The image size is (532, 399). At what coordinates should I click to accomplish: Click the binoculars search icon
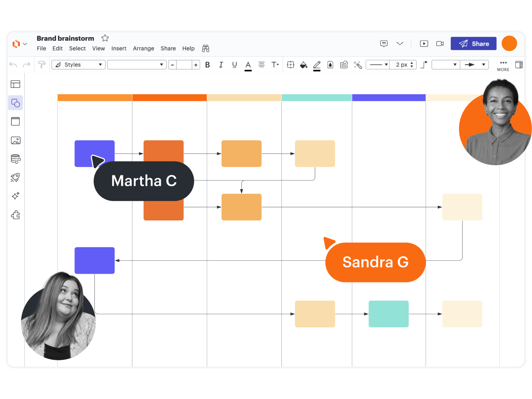point(206,48)
